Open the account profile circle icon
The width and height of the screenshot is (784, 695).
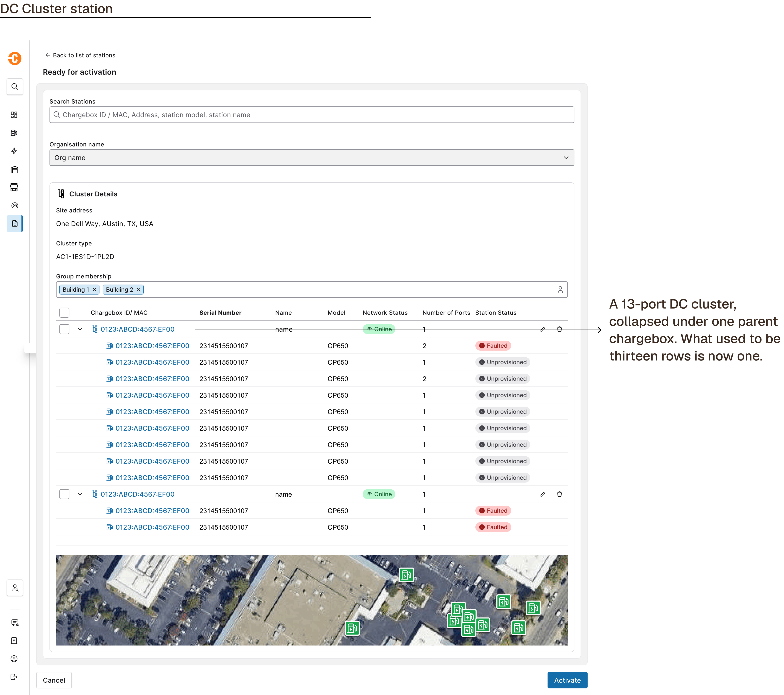(14, 658)
